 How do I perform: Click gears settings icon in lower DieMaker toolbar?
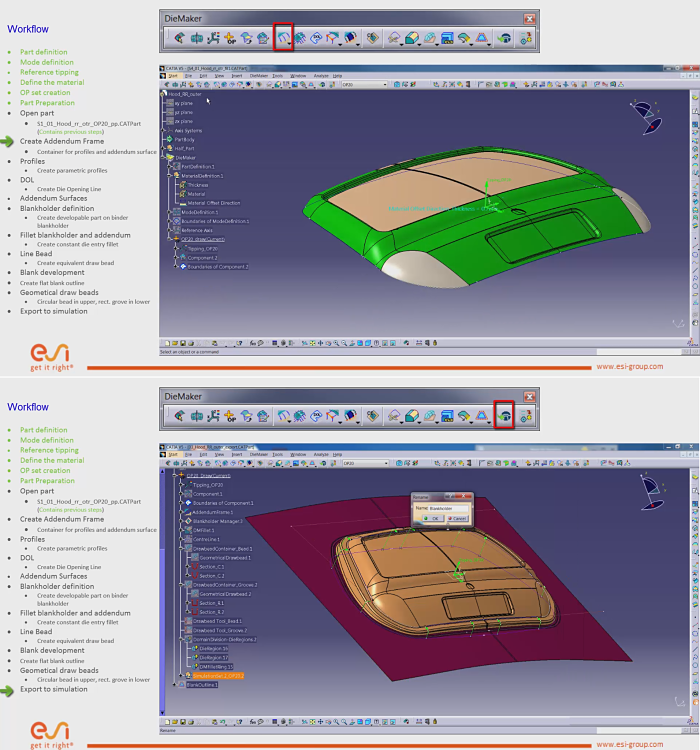point(526,416)
